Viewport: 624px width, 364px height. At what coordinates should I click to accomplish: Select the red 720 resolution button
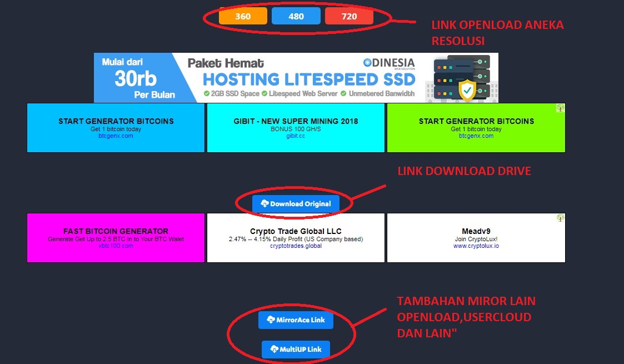pos(349,16)
